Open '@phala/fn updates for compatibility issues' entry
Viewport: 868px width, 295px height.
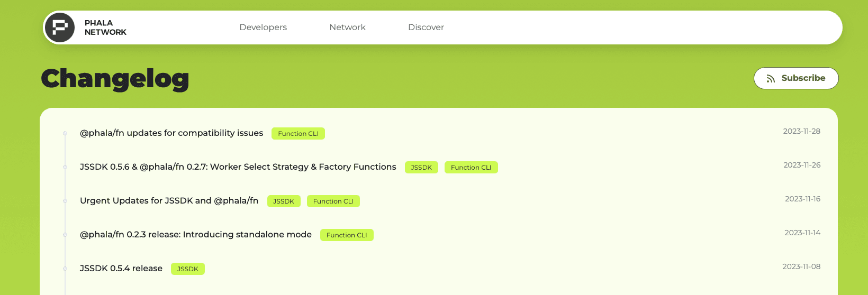[171, 133]
